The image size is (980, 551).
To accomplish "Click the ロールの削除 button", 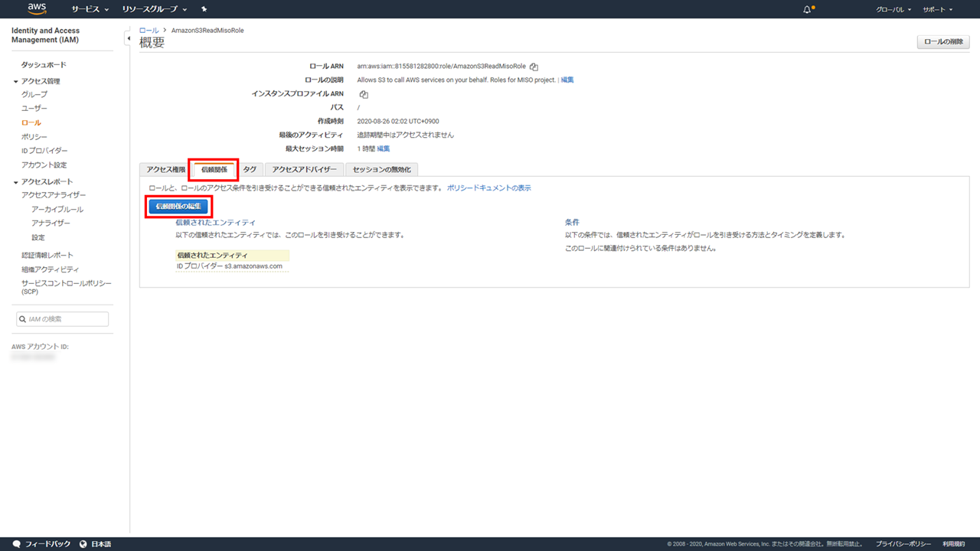I will click(942, 41).
